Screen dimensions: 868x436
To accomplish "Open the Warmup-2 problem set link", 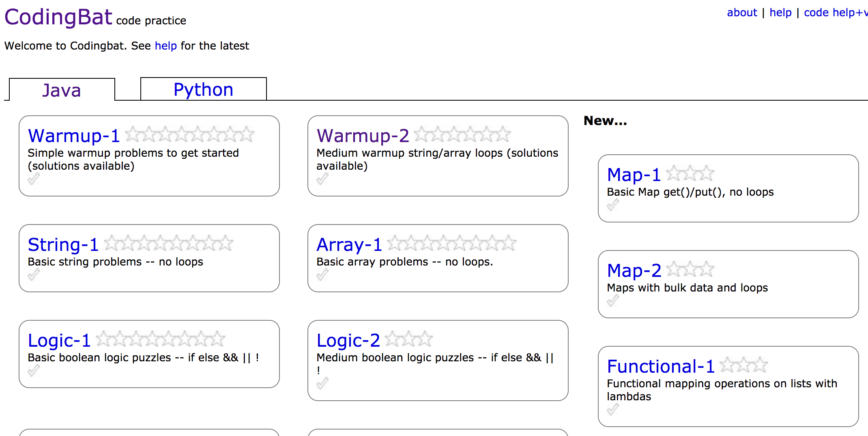I will tap(363, 136).
